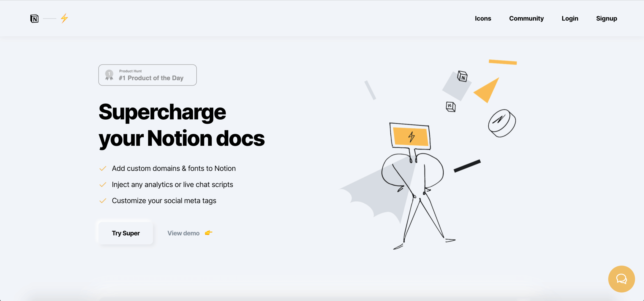Click checkmark next to custom domains line

(x=103, y=169)
